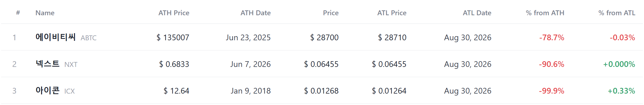Open the 아이콘 coin page

(x=48, y=90)
